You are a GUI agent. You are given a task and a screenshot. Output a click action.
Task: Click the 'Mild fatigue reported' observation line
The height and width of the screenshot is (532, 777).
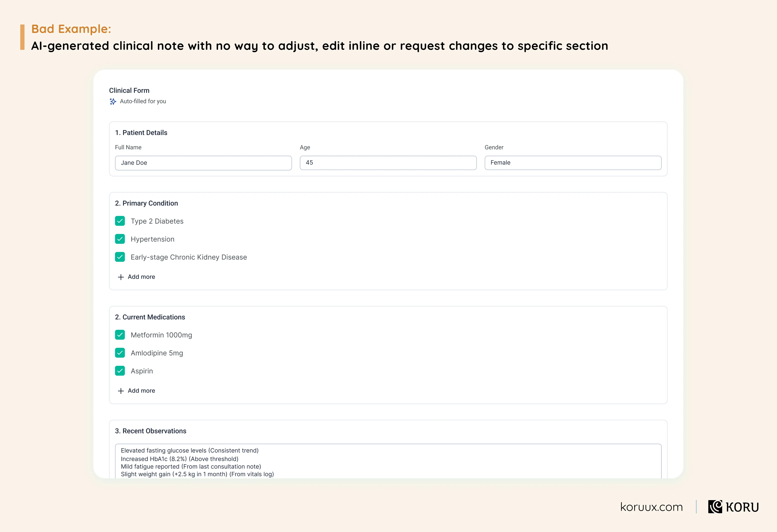(x=191, y=467)
